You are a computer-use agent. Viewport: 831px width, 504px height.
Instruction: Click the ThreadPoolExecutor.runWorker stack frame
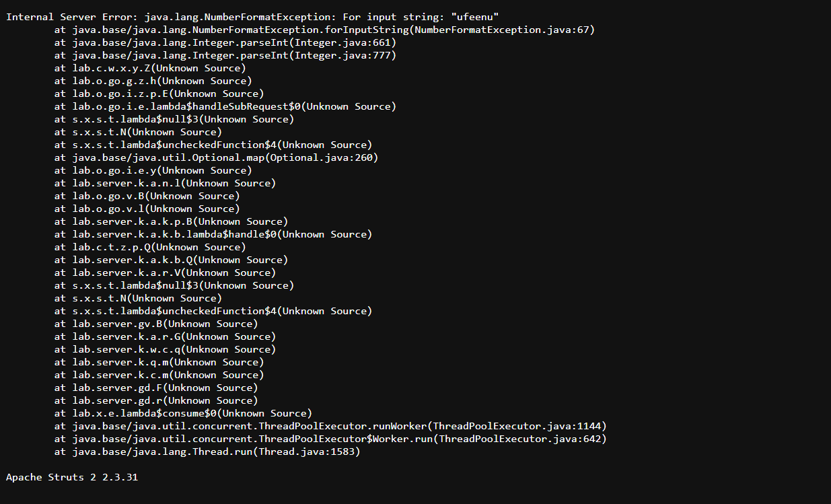pyautogui.click(x=330, y=426)
